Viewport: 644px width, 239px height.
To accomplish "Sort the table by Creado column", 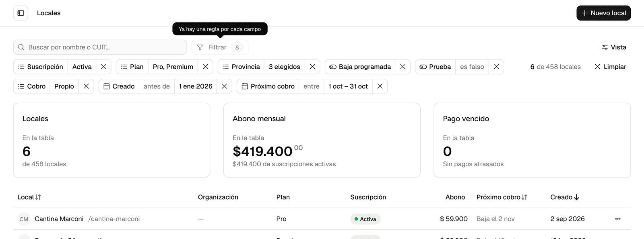I will tap(565, 197).
